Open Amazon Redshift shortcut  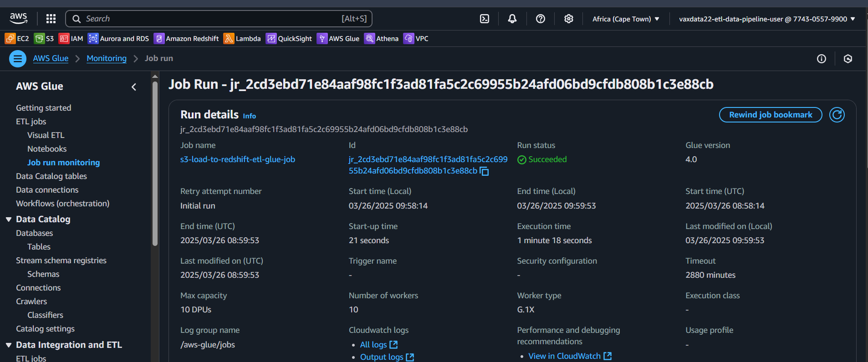(186, 39)
